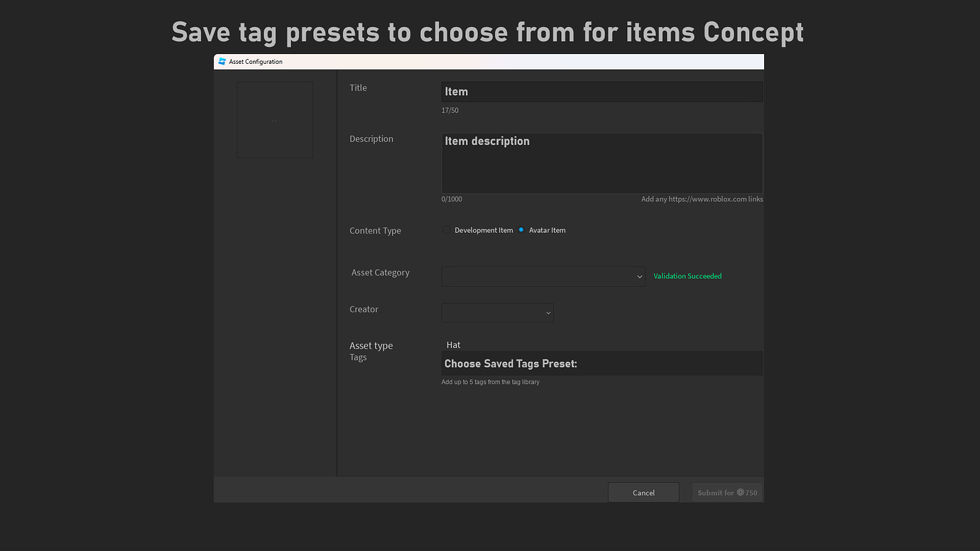Click the Avatar Item blue radio indicator
Viewport: 980px width, 551px height.
click(x=521, y=229)
